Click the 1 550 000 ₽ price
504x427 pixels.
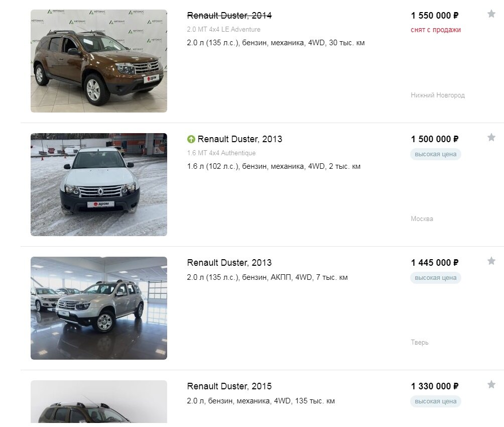pyautogui.click(x=435, y=16)
